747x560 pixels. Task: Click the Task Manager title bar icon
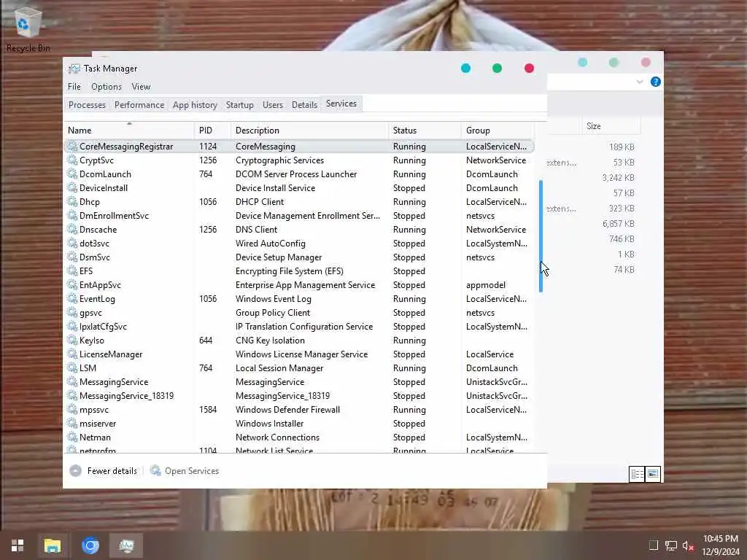pos(74,69)
